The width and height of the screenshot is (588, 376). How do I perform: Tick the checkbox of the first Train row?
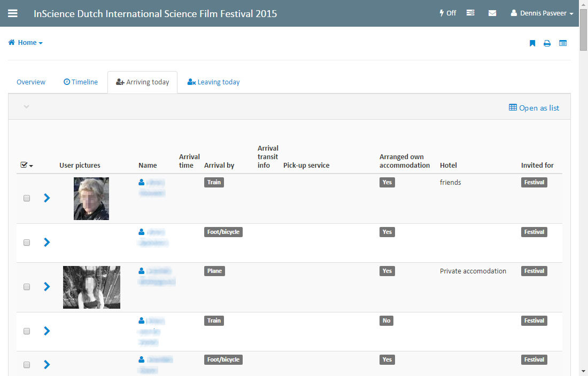click(x=27, y=198)
